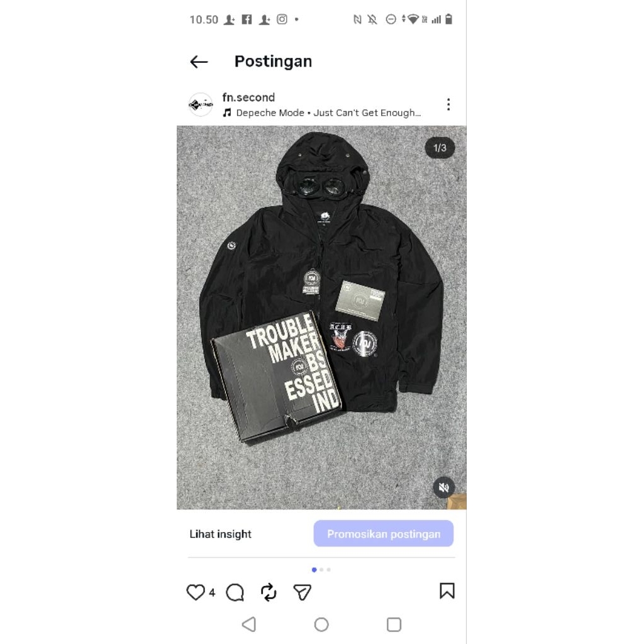Open the fn.second username link
The height and width of the screenshot is (644, 644).
tap(248, 97)
